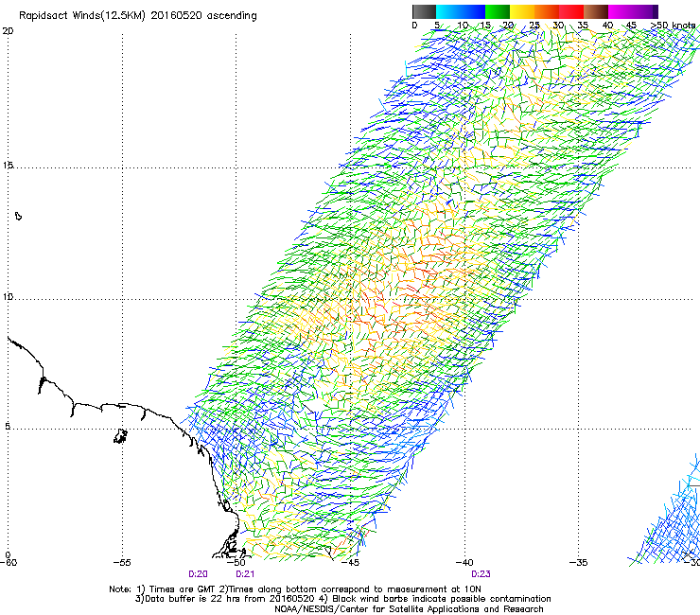Viewport: 700px width, 615px height.
Task: Click the red 30-35 knots legend segment
Action: pos(571,11)
